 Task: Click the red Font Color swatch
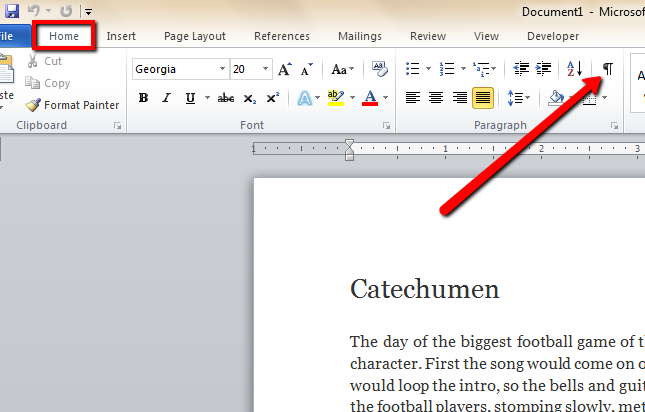370,99
